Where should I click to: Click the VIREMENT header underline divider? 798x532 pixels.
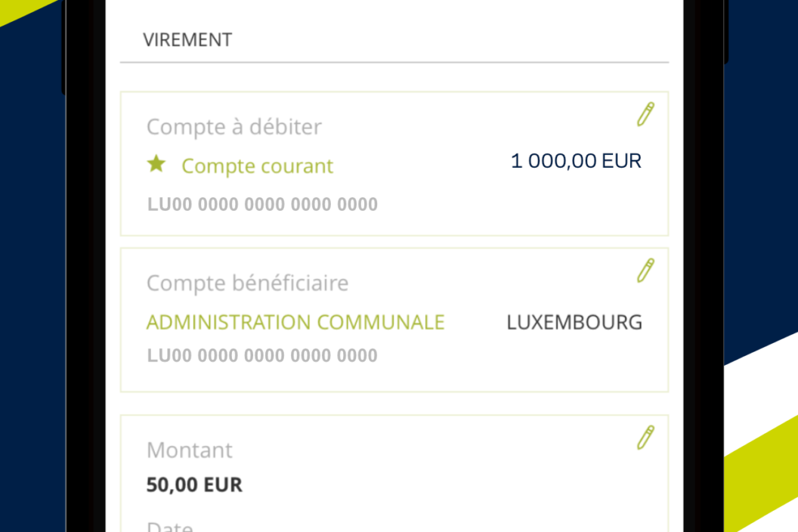[394, 62]
